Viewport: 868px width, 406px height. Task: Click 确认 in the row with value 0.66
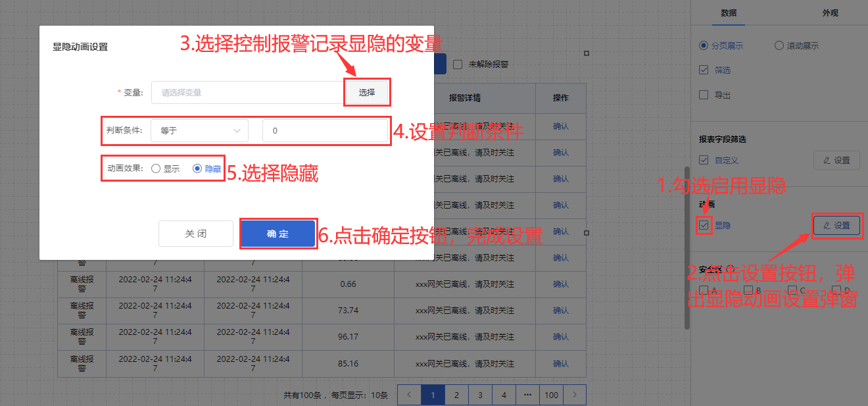561,284
